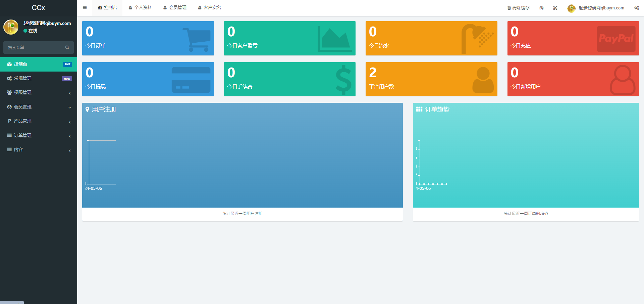Screen dimensions: 644x304
Task: Expand the 权限管理 sidebar menu
Action: (38, 93)
